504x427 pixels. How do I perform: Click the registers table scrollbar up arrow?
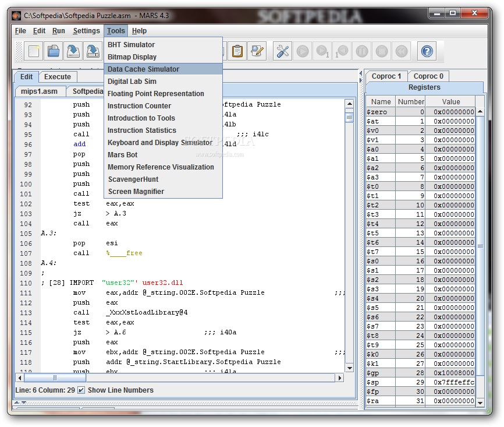pos(480,112)
